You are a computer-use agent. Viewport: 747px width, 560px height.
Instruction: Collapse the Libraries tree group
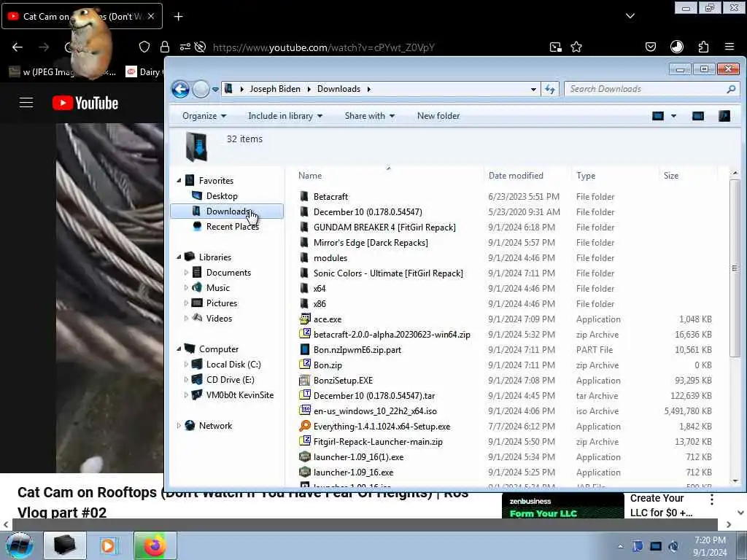tap(179, 257)
